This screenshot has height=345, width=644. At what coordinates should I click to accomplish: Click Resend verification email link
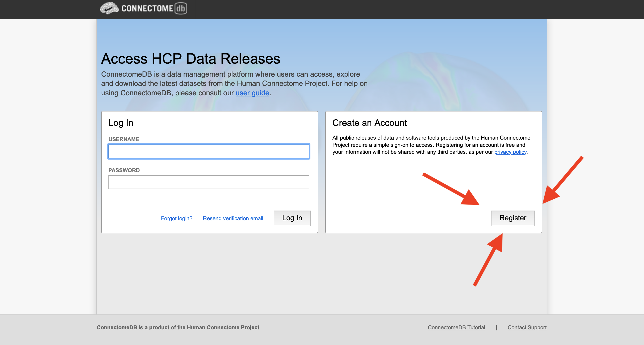tap(233, 218)
